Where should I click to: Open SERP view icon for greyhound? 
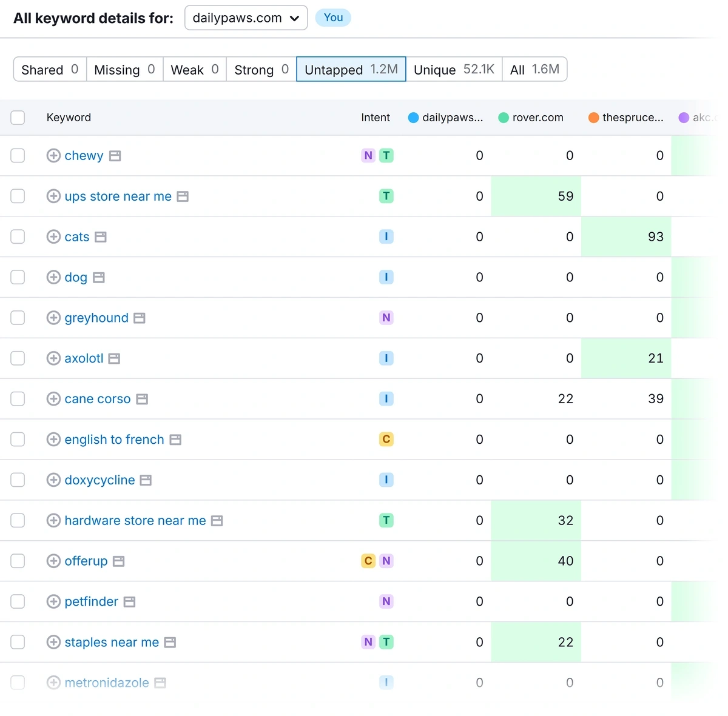click(140, 318)
